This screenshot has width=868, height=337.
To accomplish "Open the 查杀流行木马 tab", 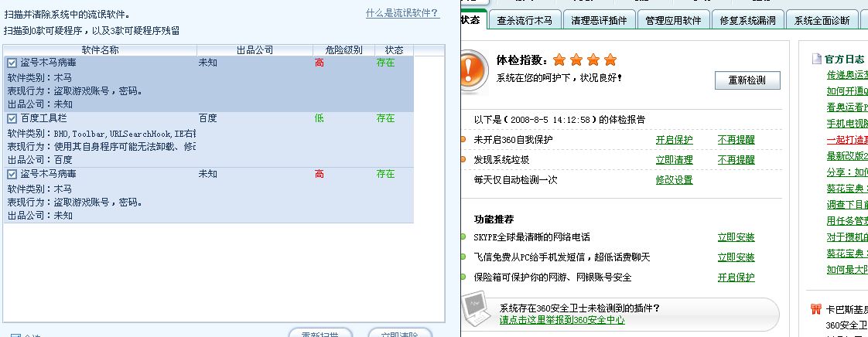I will coord(525,20).
